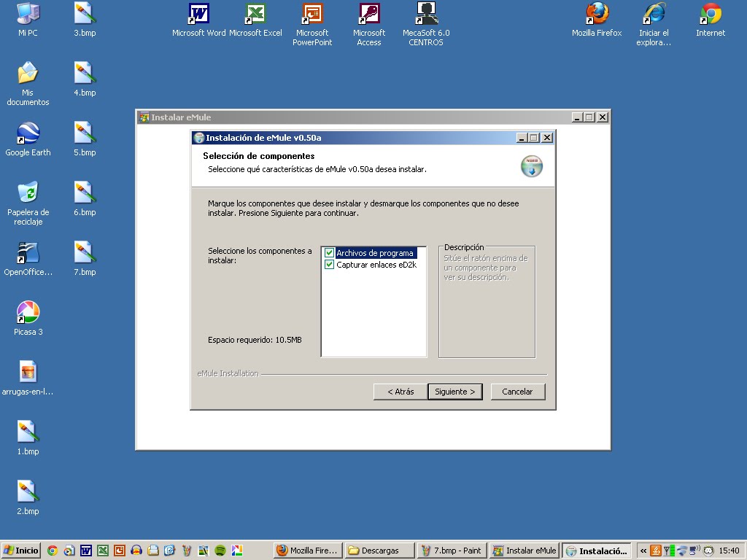Open the 'Internet' Chrome desktop shortcut
The height and width of the screenshot is (560, 747).
click(711, 20)
